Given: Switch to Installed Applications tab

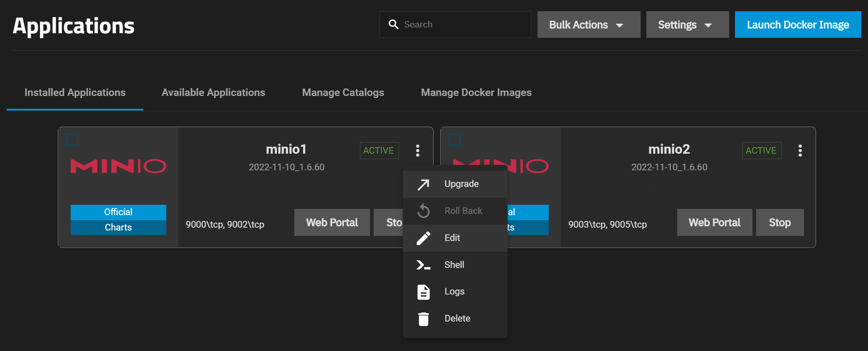Looking at the screenshot, I should click(x=75, y=93).
